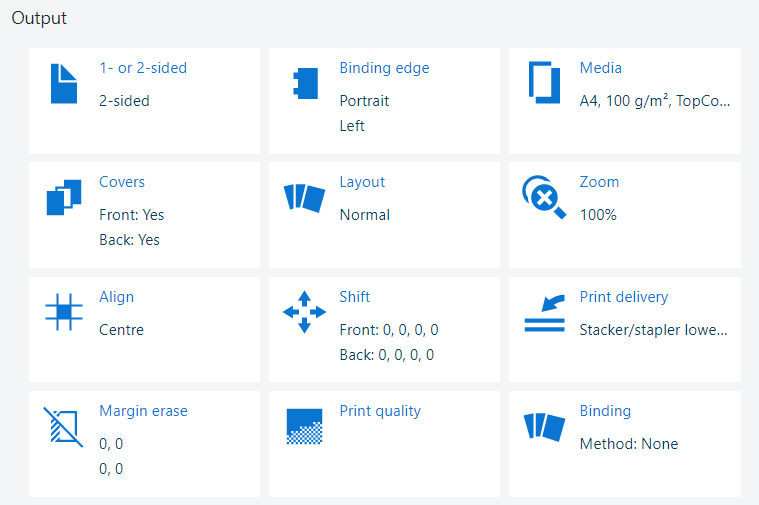This screenshot has width=759, height=505.
Task: Click the Margin erase icon
Action: tap(64, 426)
